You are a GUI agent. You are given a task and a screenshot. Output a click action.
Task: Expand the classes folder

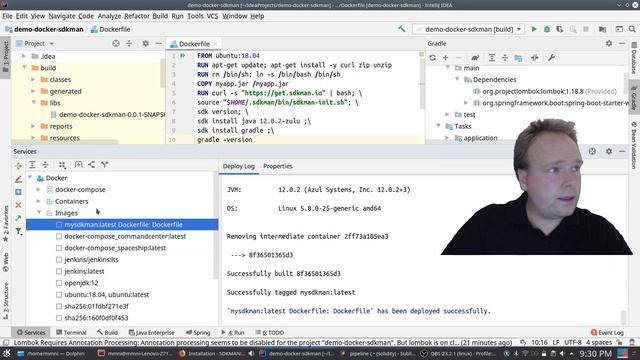pyautogui.click(x=33, y=80)
